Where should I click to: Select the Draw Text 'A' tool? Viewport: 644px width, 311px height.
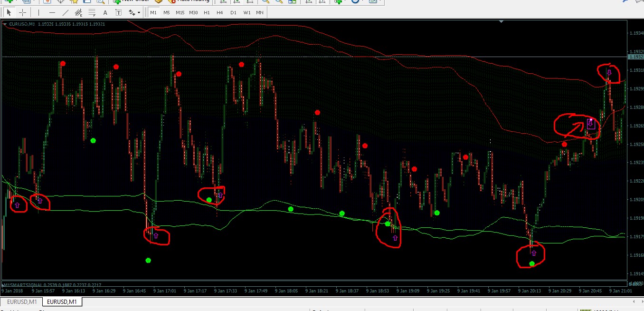click(105, 12)
